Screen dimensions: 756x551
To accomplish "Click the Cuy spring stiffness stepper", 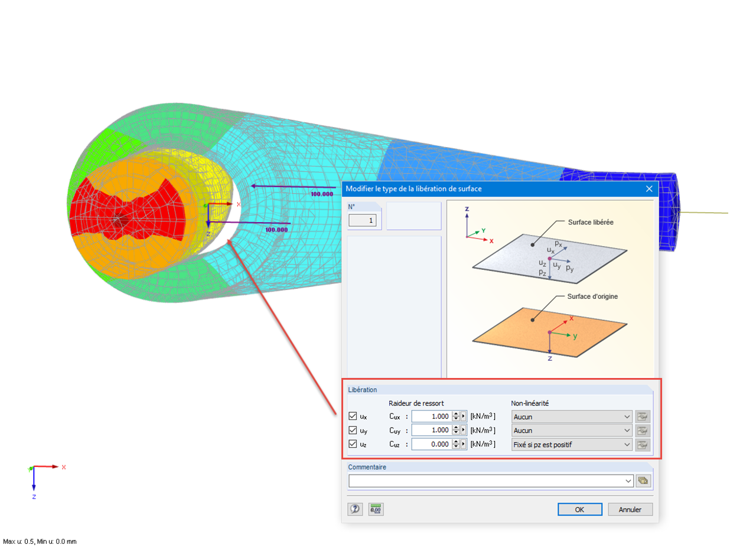I will (455, 431).
